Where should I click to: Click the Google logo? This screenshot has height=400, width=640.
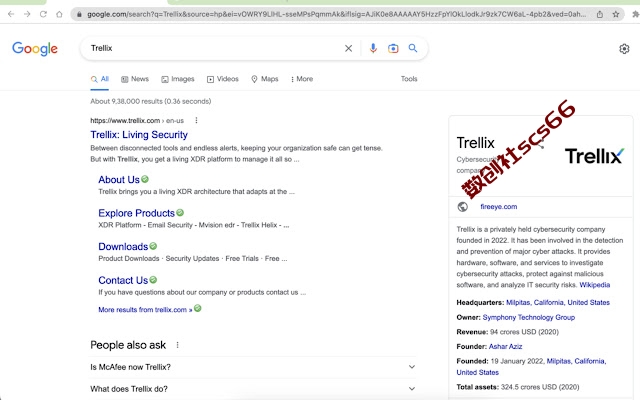[35, 49]
